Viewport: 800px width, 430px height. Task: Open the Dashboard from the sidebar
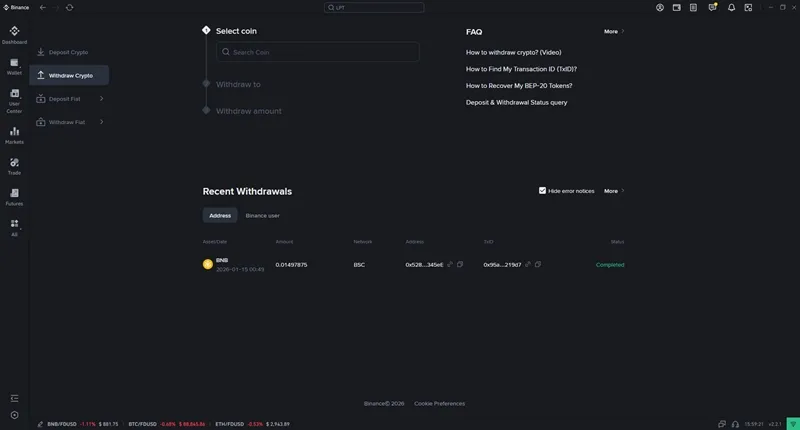click(x=14, y=34)
